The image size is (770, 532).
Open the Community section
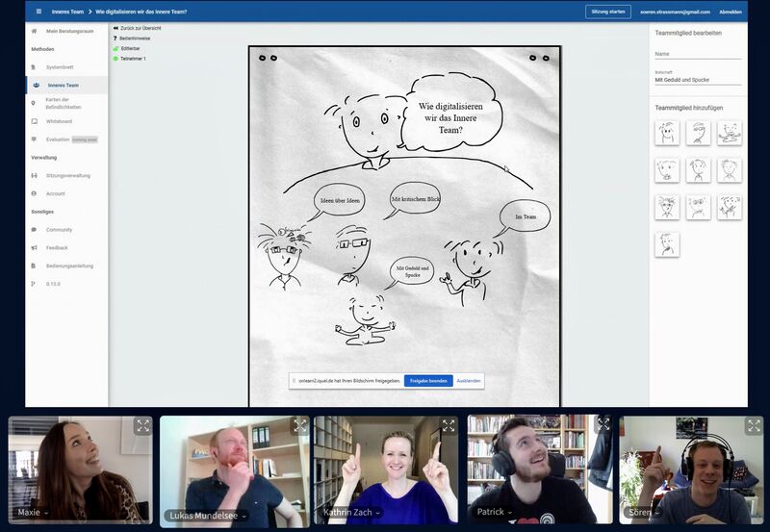(x=59, y=230)
